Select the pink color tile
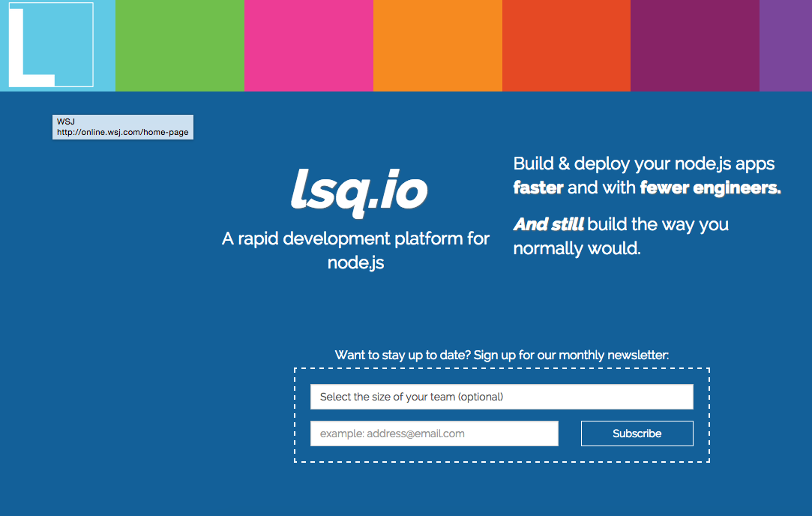 [308, 45]
